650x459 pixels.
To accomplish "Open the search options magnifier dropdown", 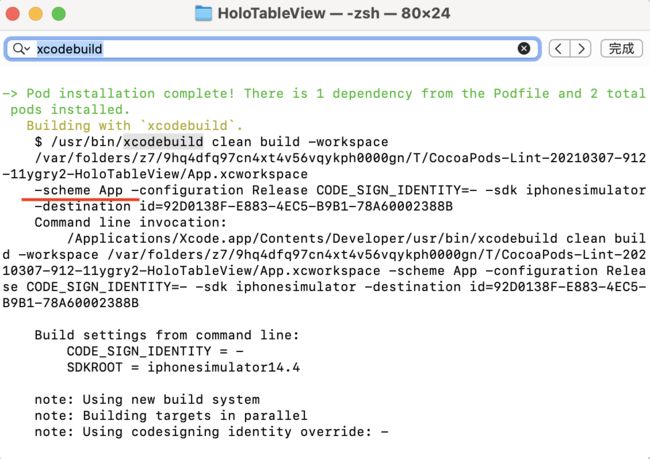I will point(21,49).
